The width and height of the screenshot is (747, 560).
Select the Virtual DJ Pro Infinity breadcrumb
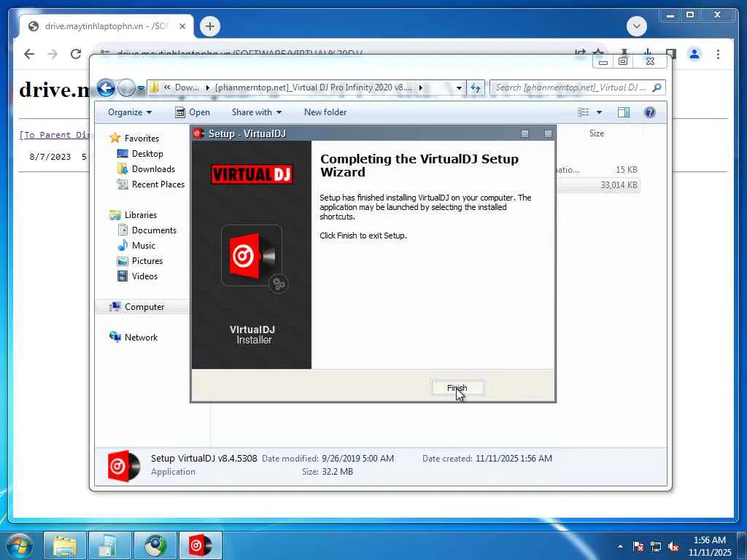(x=313, y=87)
